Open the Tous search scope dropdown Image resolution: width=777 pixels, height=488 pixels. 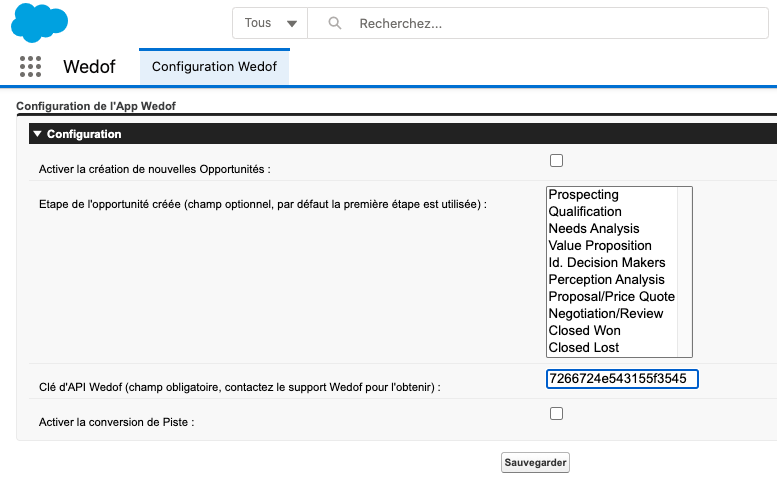[x=270, y=23]
